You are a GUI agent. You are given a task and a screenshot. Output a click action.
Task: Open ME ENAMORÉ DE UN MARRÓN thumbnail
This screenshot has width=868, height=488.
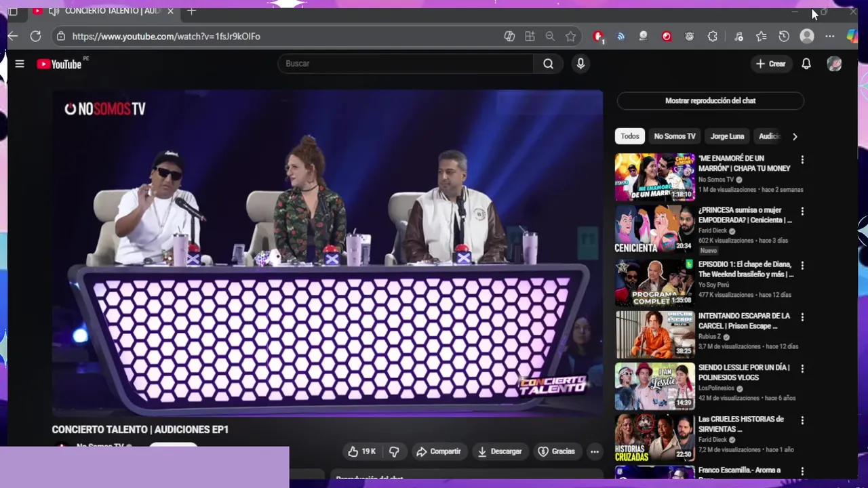pos(654,177)
